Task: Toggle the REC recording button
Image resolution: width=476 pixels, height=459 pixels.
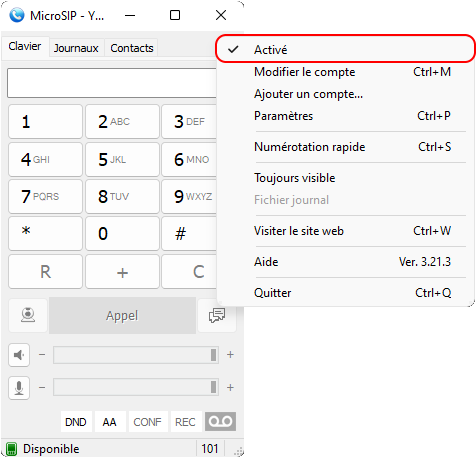Action: click(x=185, y=422)
